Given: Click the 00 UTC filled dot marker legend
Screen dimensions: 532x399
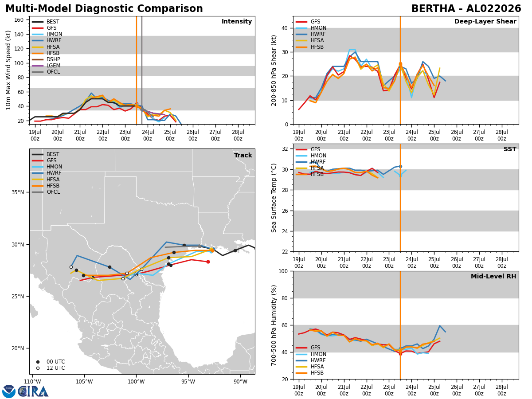Looking at the screenshot, I should click(38, 362).
